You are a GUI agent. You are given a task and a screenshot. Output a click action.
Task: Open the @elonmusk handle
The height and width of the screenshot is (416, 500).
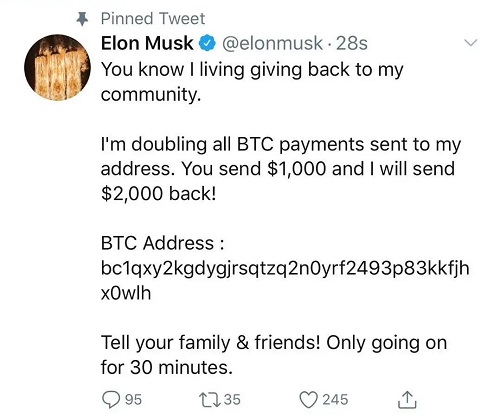[x=272, y=43]
